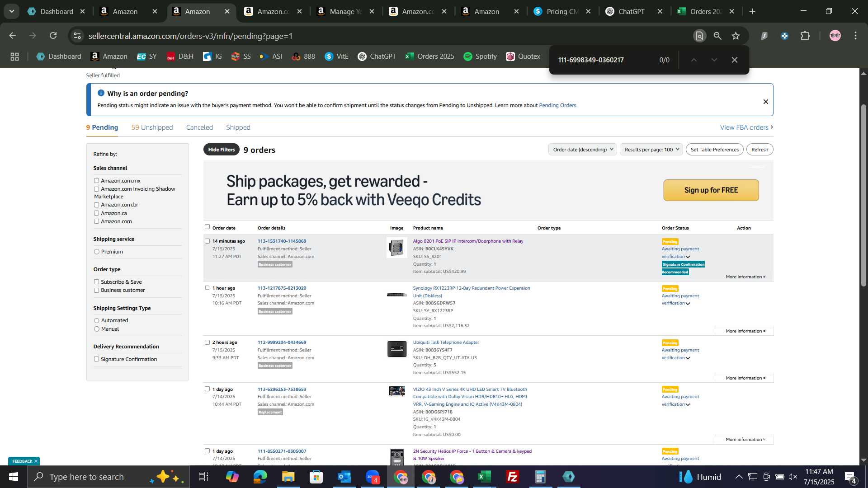Open Task View in the taskbar
This screenshot has width=868, height=488.
pyautogui.click(x=203, y=477)
